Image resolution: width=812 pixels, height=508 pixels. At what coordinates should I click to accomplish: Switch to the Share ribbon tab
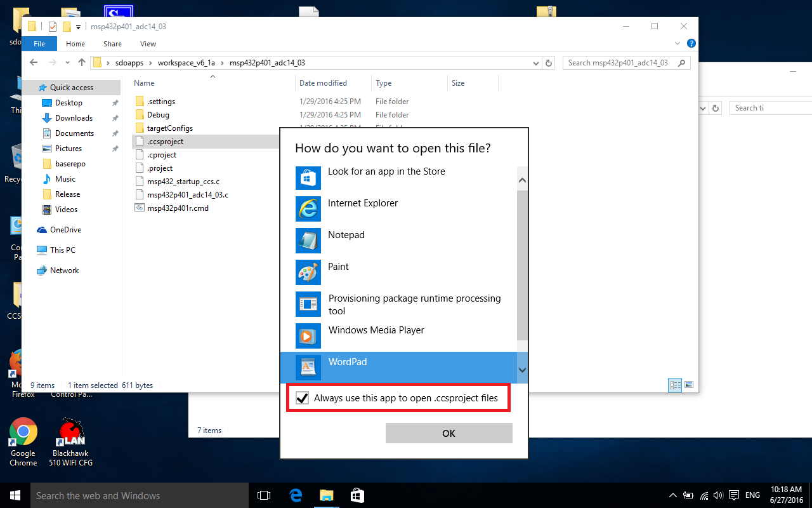click(x=112, y=44)
